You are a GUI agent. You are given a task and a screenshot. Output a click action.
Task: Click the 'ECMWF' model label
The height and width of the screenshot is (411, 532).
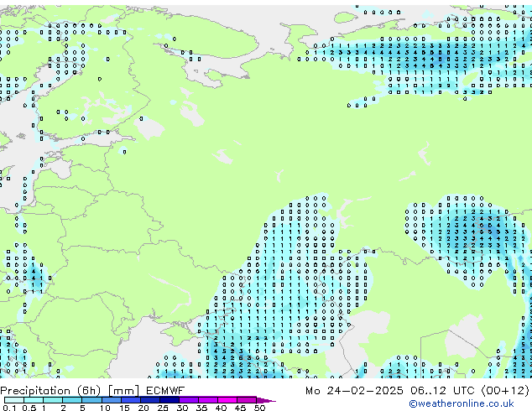165,391
